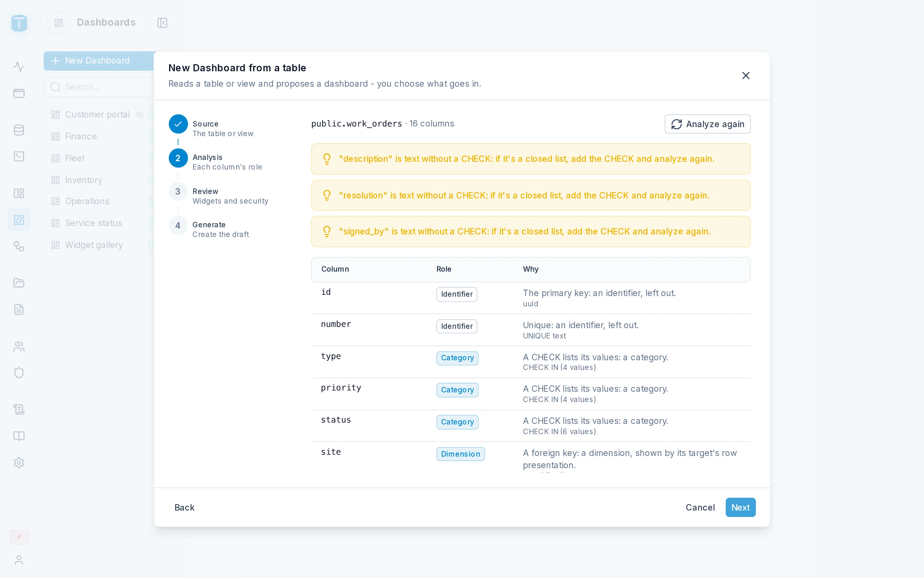The image size is (924, 578).
Task: Open the document file icon in sidebar
Action: (19, 309)
